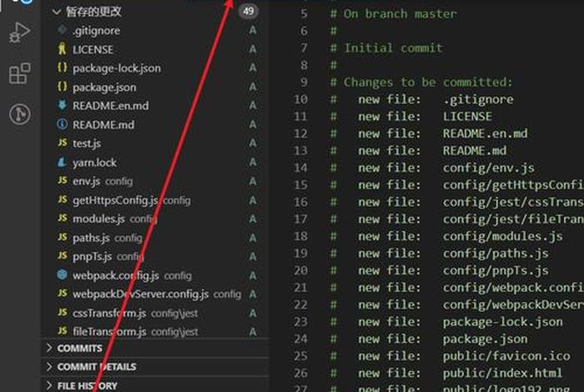Open the Run and Debug view
Viewport: 584px width, 392px height.
point(19,33)
